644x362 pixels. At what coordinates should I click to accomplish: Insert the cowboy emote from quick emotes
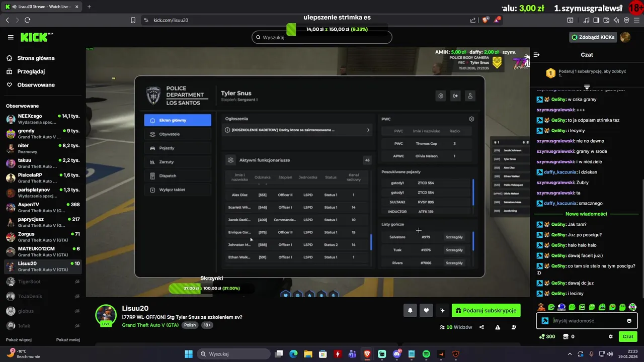[541, 307]
